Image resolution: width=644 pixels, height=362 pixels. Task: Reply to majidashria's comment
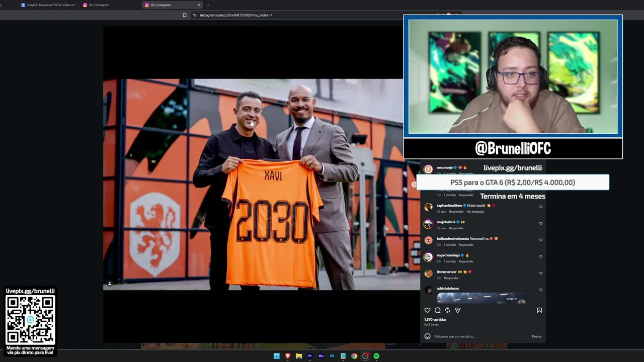point(456,228)
